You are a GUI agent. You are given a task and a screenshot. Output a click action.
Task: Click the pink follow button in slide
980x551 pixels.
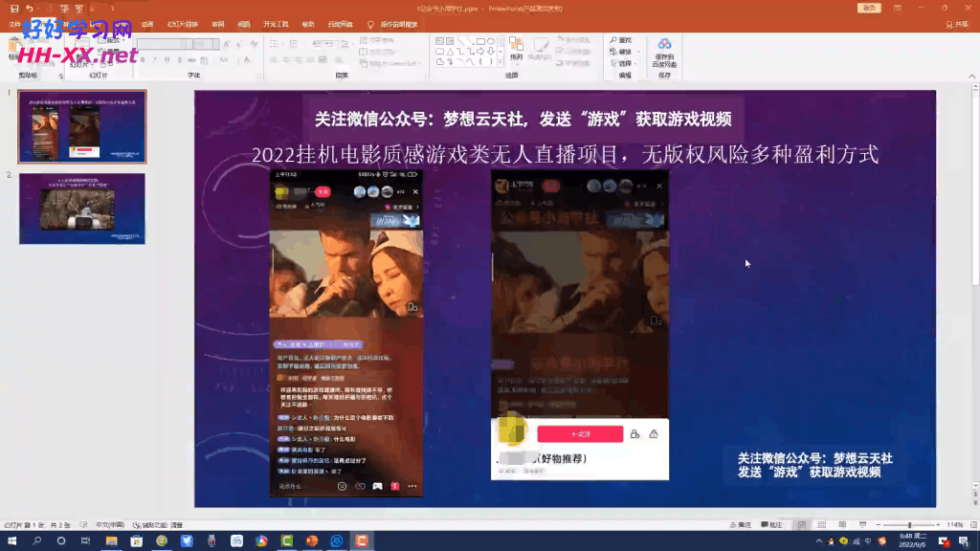coord(580,434)
